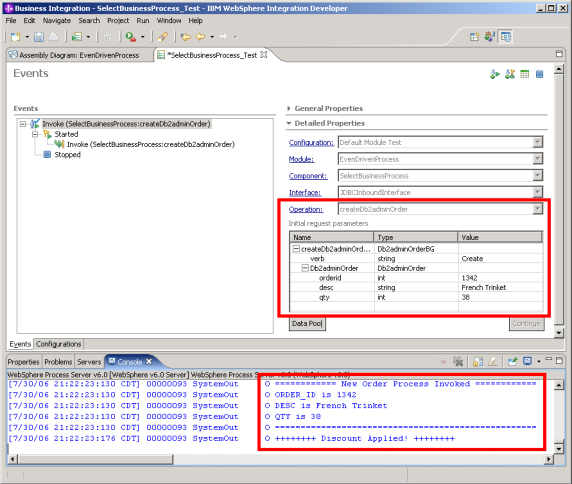
Task: Switch to the second perspective icon
Action: (x=490, y=36)
